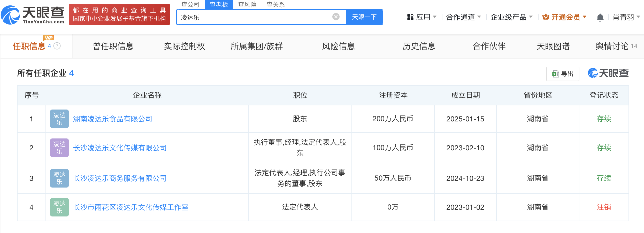The height and width of the screenshot is (233, 644).
Task: Click the grid icon next to 应用
Action: [410, 17]
